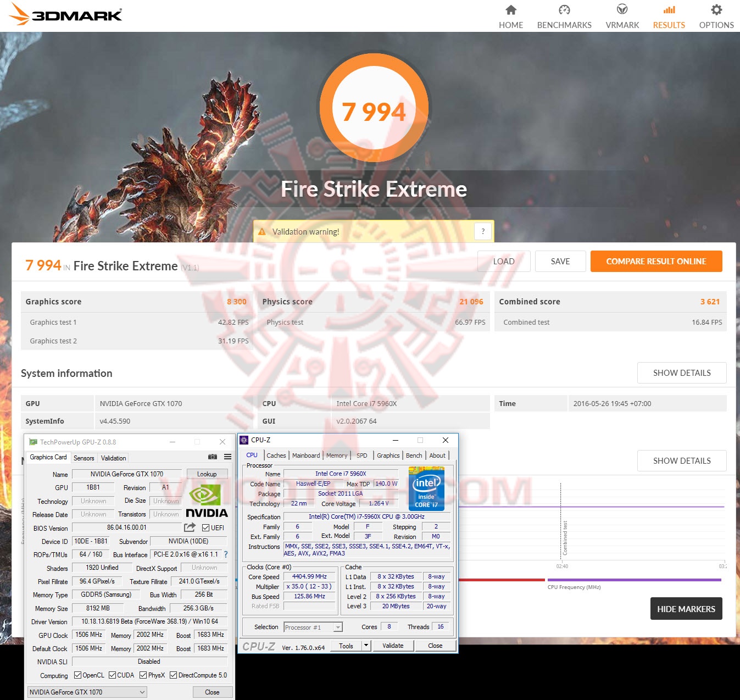The image size is (740, 700).
Task: Click the Core Speed value 4404.99 MHz
Action: pyautogui.click(x=309, y=576)
